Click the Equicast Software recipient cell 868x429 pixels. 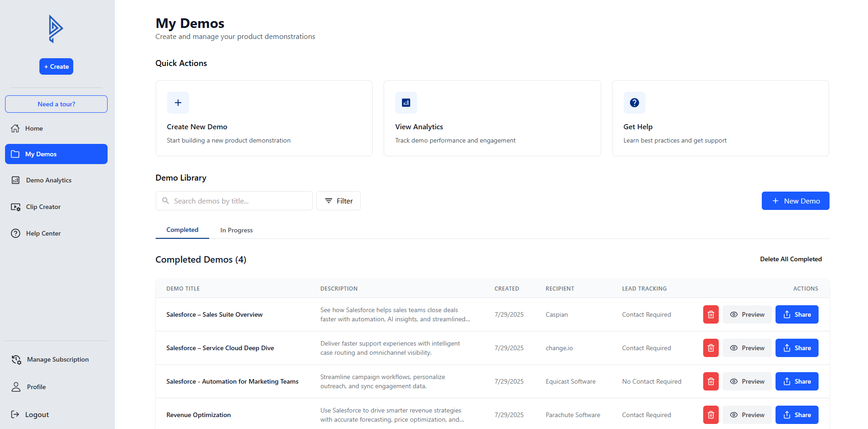point(570,381)
